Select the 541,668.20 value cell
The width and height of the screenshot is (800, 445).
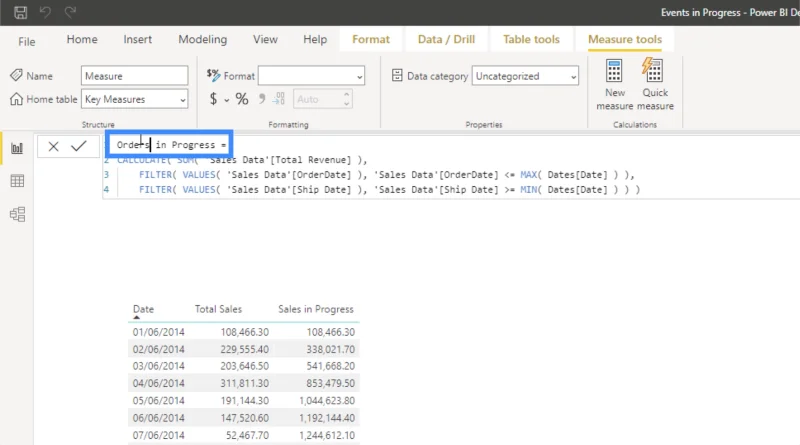pos(331,366)
